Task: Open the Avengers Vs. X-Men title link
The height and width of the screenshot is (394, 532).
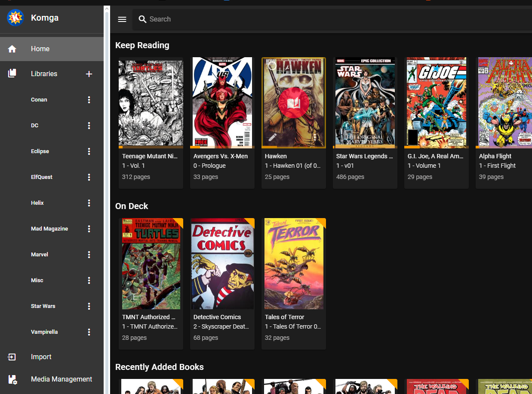Action: tap(220, 156)
